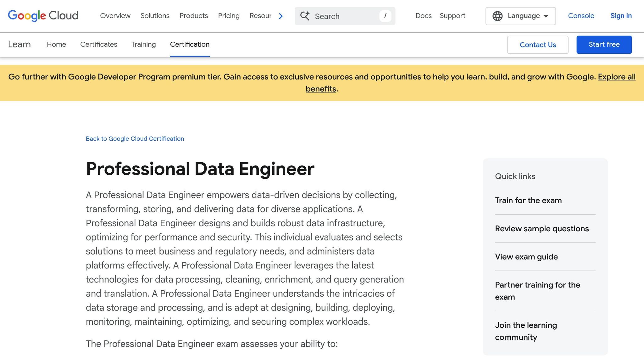Click the search magnifier icon
644x362 pixels.
tap(305, 16)
